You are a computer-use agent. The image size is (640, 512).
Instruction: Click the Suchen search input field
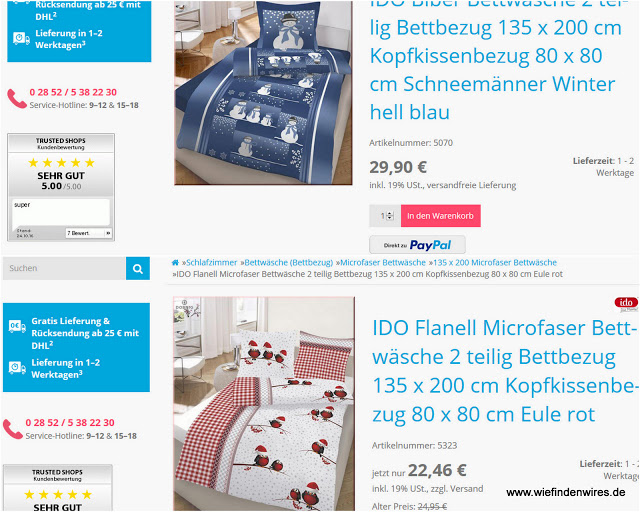pos(64,268)
